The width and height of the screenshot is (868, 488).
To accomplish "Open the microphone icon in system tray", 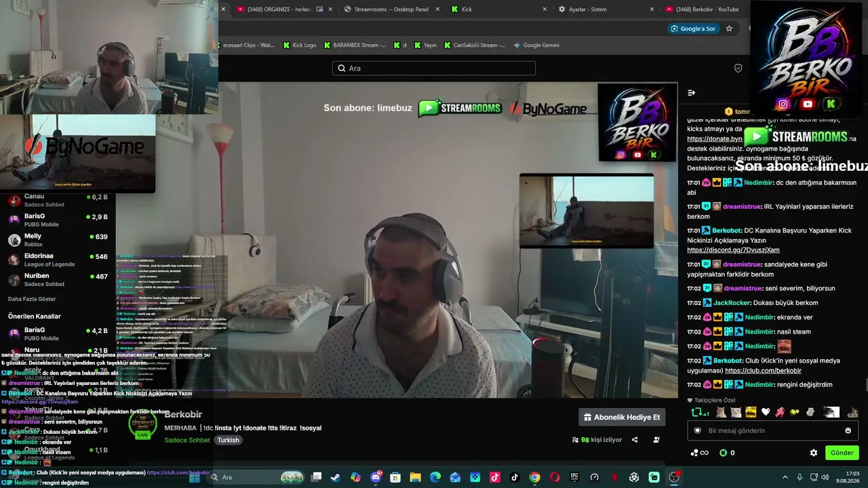I will tap(800, 477).
